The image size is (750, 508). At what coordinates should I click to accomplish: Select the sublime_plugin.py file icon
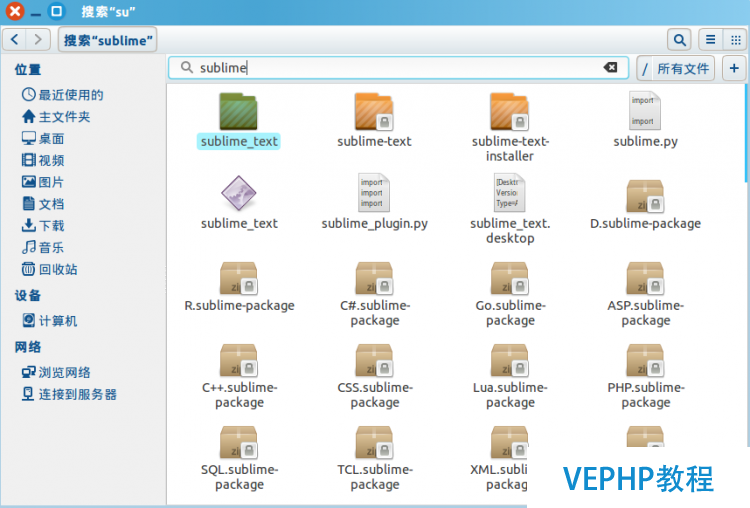point(374,192)
